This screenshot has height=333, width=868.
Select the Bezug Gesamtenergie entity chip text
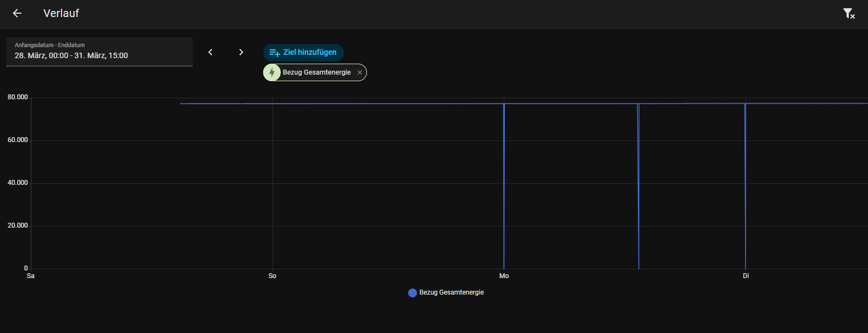(316, 72)
